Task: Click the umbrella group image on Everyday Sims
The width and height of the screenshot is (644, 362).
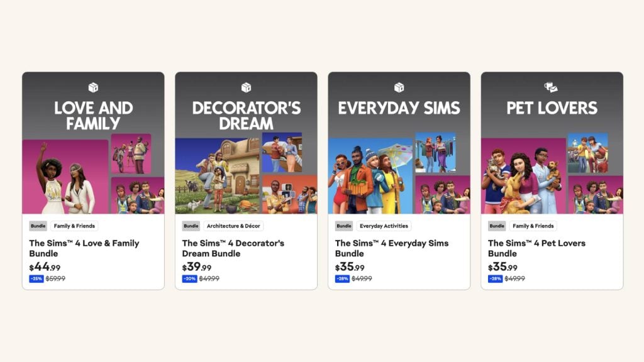Action: [370, 176]
